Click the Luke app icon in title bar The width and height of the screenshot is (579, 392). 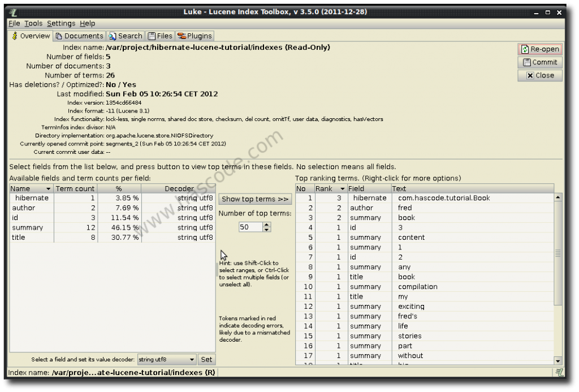(x=13, y=12)
